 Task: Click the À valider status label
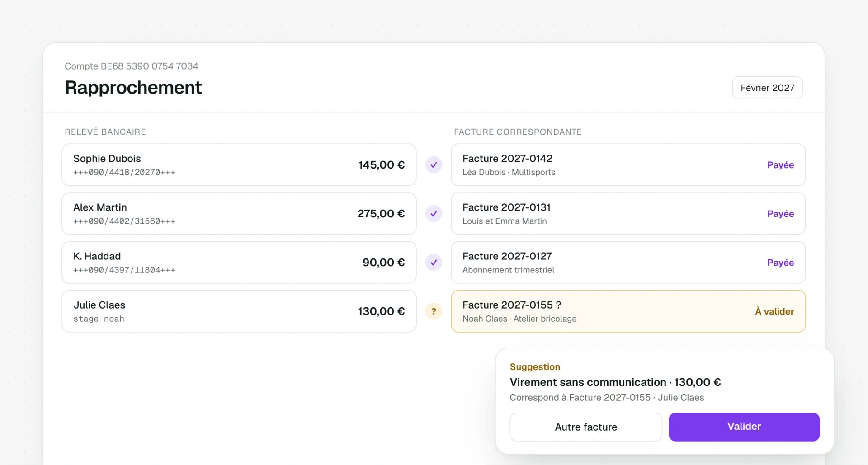pyautogui.click(x=774, y=311)
